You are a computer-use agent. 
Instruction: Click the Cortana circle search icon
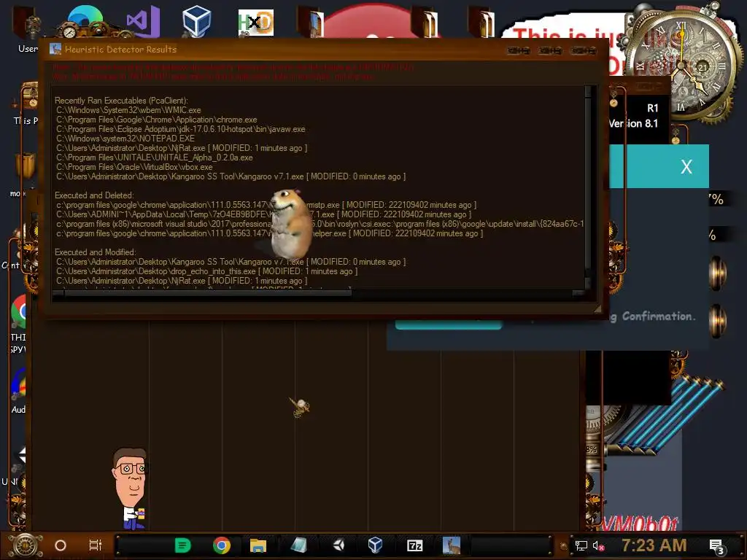tap(61, 545)
